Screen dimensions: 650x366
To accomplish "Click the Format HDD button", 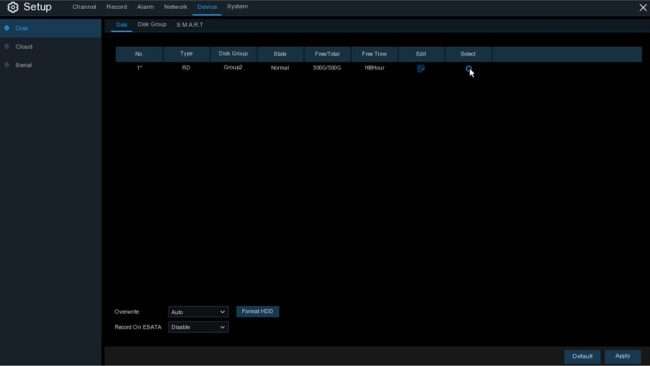I will 257,312.
